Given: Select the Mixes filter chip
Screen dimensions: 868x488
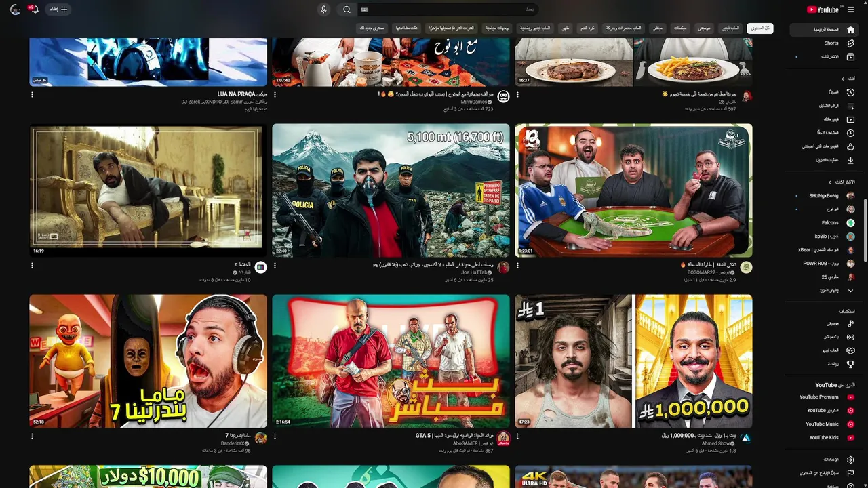Looking at the screenshot, I should coord(680,28).
